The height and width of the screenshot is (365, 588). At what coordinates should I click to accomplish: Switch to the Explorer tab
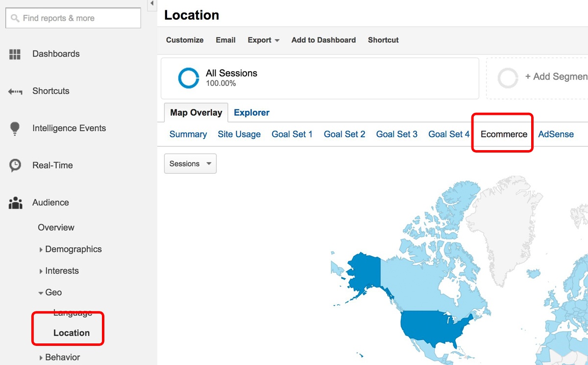[x=251, y=112]
